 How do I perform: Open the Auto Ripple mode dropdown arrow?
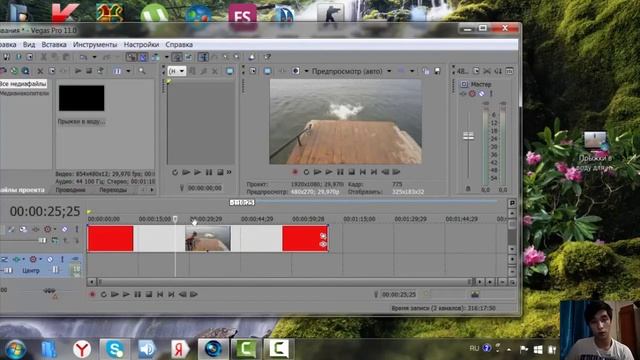167,57
